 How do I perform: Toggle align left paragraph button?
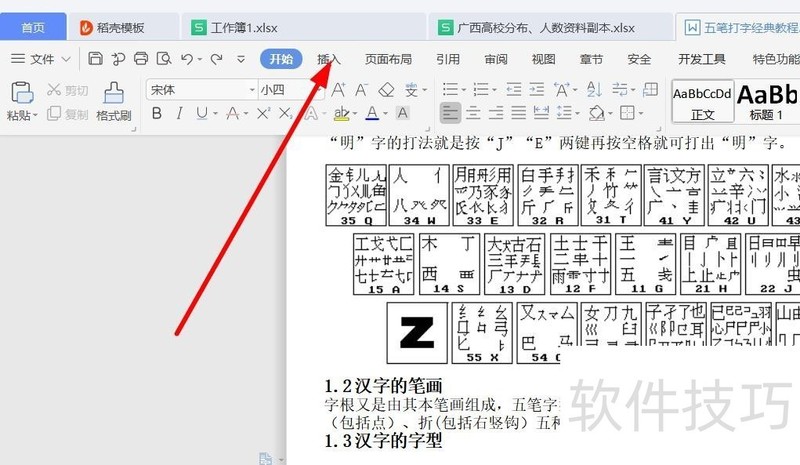click(x=451, y=113)
